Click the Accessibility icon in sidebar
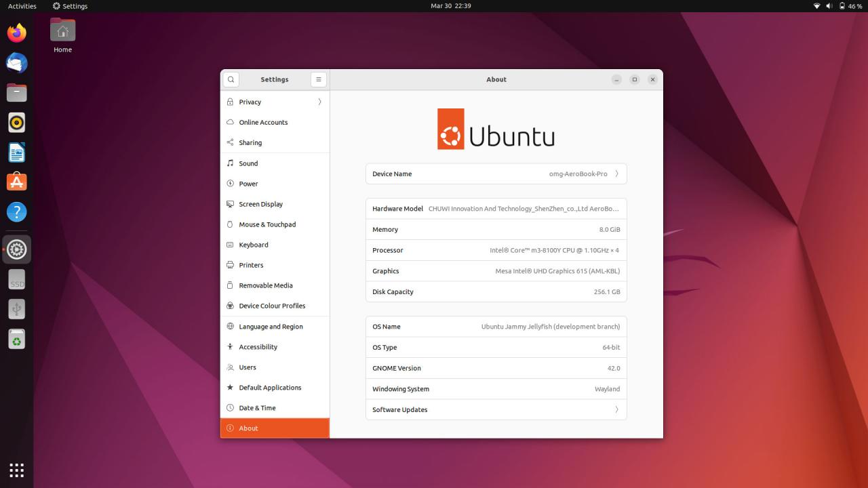The height and width of the screenshot is (488, 868). (x=230, y=346)
